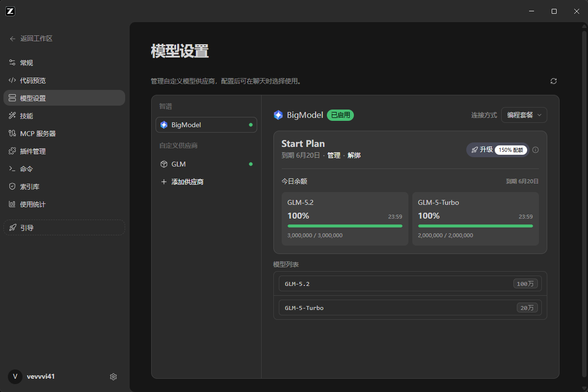Click BigModel green status dot
The height and width of the screenshot is (392, 588).
250,125
